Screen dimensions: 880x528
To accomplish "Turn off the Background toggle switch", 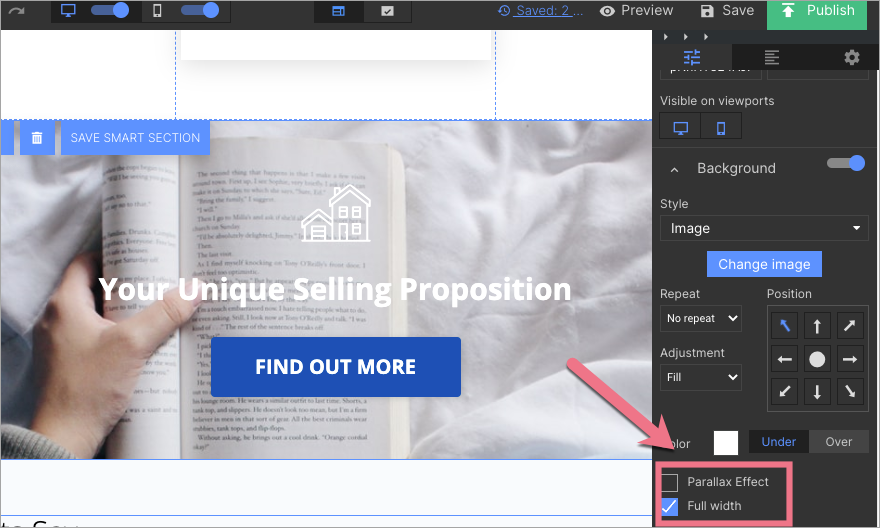I will tap(846, 164).
